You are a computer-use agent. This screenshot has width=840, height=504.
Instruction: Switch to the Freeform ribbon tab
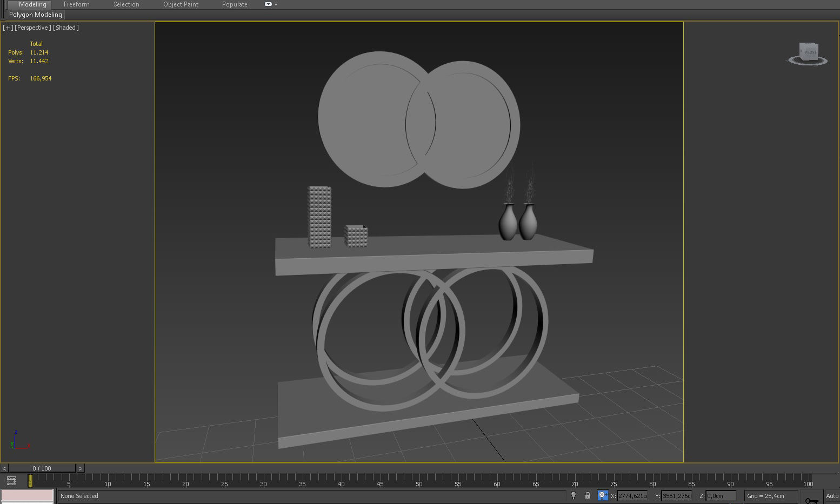76,4
